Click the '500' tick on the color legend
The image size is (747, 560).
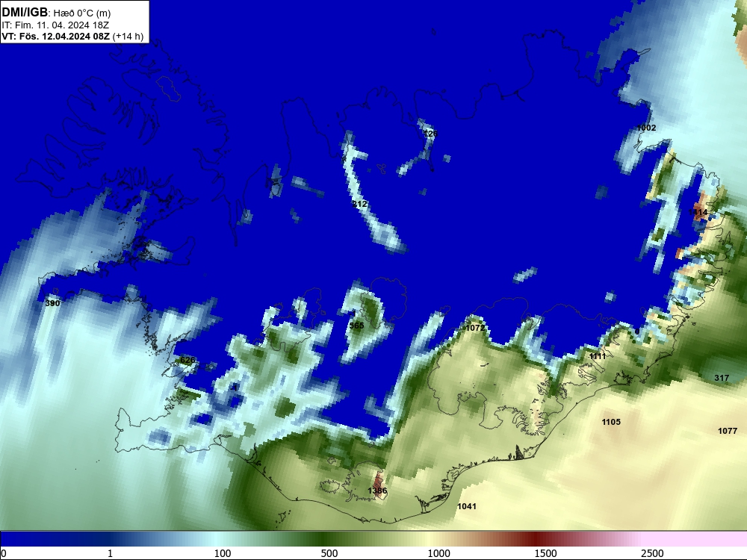(329, 553)
